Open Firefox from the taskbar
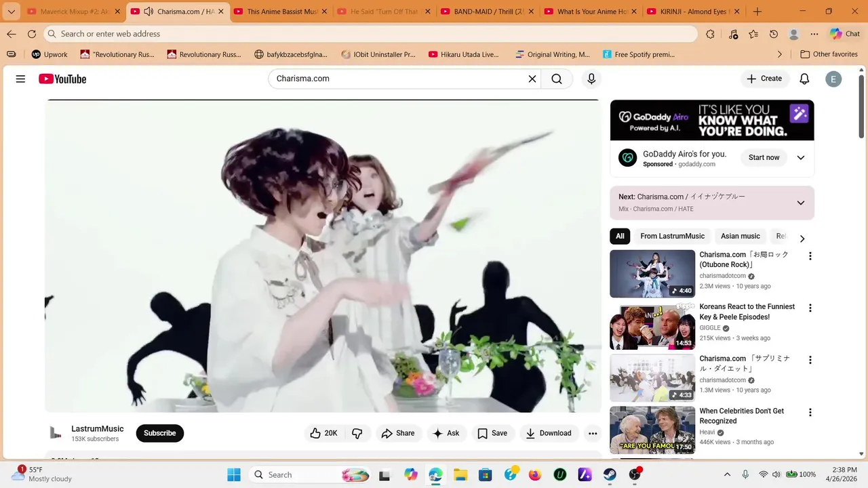 535,474
